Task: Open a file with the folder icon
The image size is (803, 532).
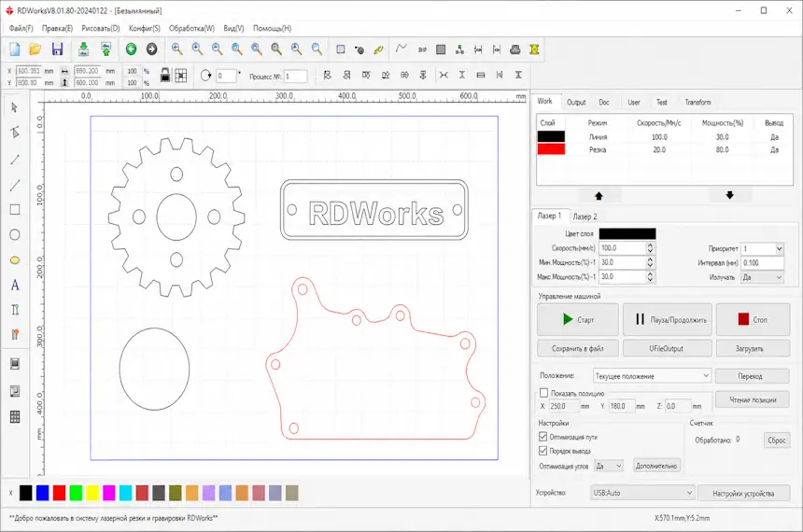Action: click(x=35, y=49)
